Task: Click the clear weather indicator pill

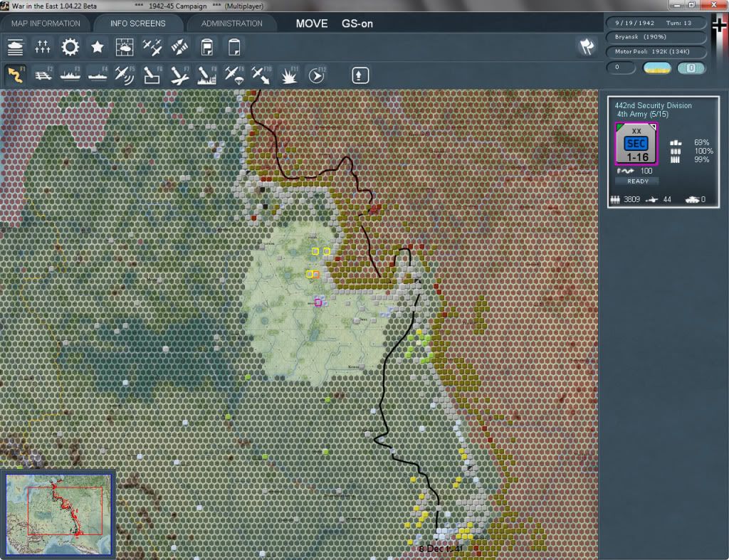Action: tap(657, 68)
